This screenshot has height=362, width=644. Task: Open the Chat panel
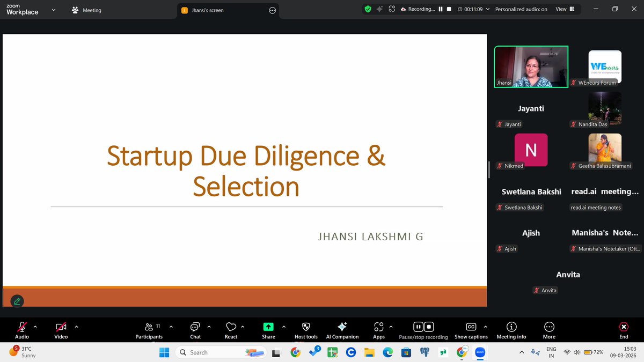pos(195,330)
